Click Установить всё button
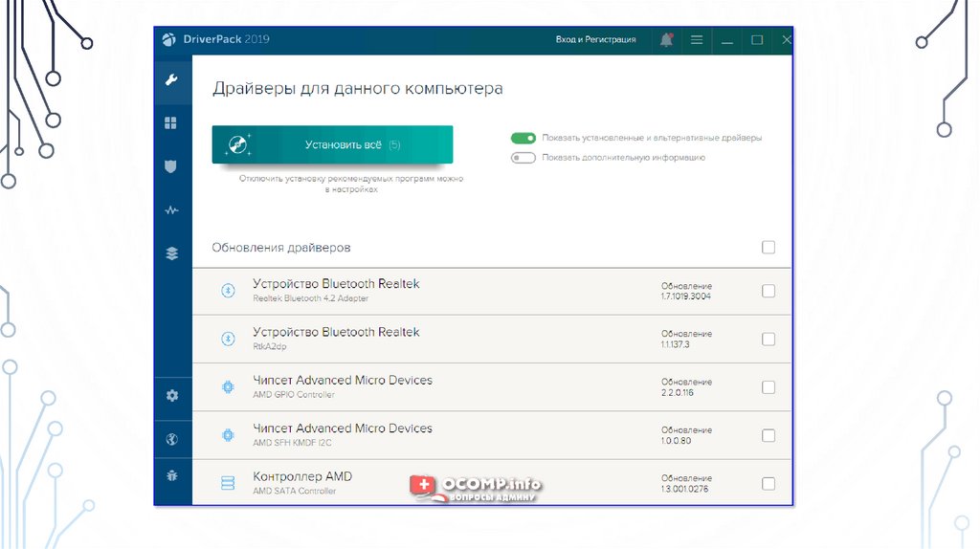 332,144
